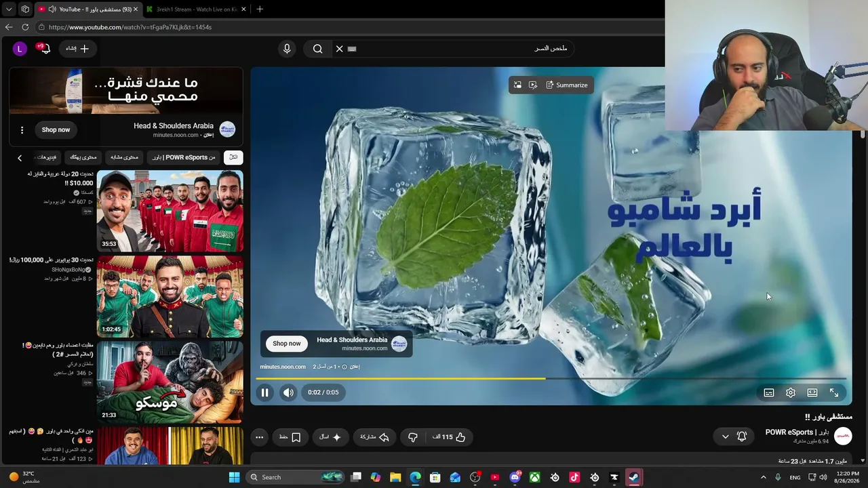Open the '$10.000' recommended video title
Image resolution: width=868 pixels, height=488 pixels.
point(60,178)
